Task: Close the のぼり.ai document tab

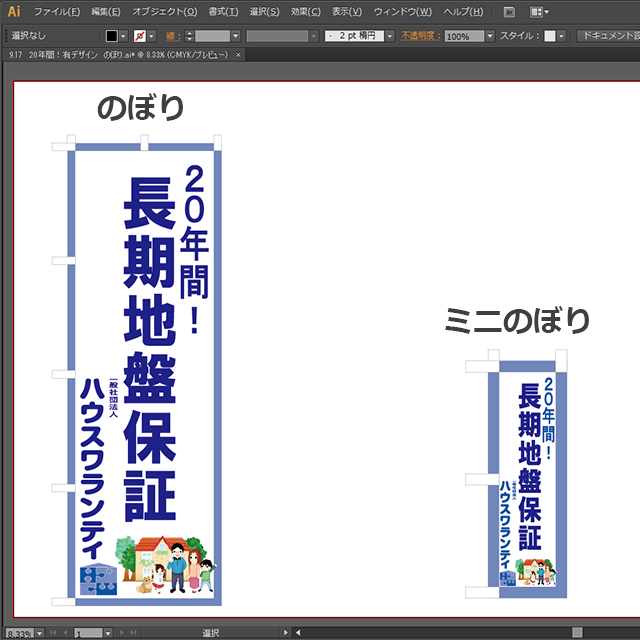Action: tap(238, 55)
